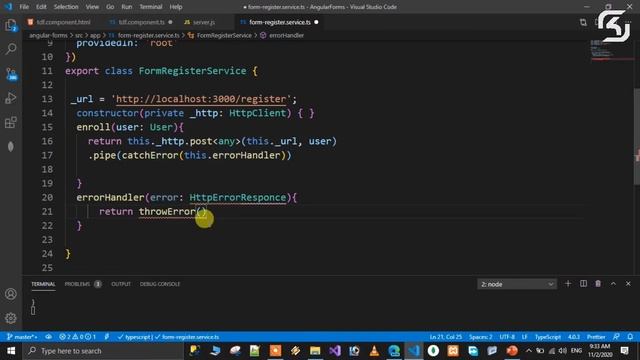Click the editor vertical scrollbar
The image size is (640, 360).
637,137
